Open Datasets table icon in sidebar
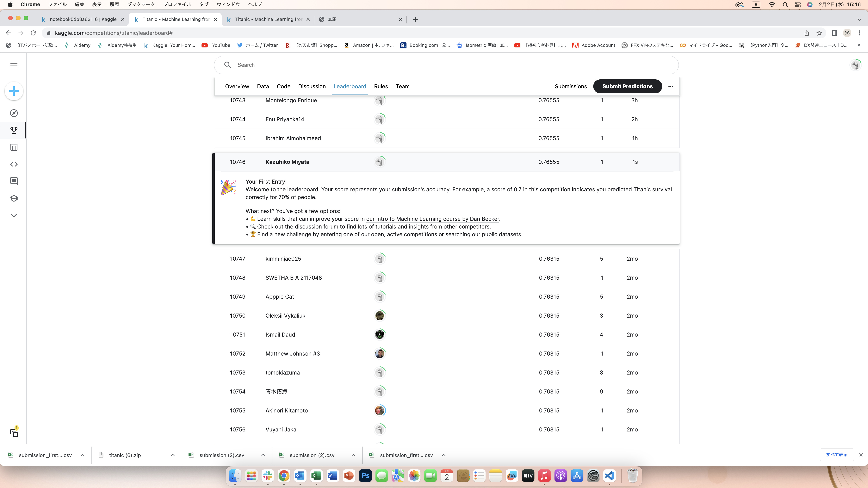The image size is (868, 488). pos(14,147)
